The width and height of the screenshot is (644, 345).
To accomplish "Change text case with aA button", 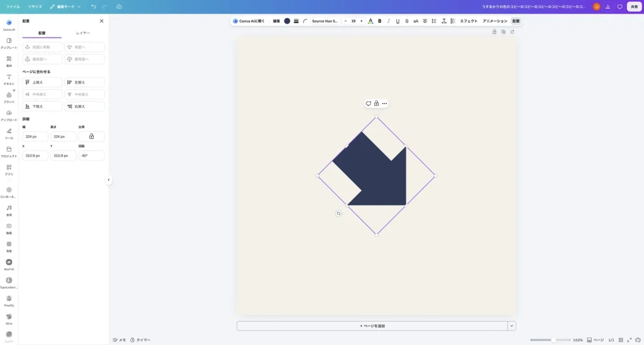I will [416, 21].
